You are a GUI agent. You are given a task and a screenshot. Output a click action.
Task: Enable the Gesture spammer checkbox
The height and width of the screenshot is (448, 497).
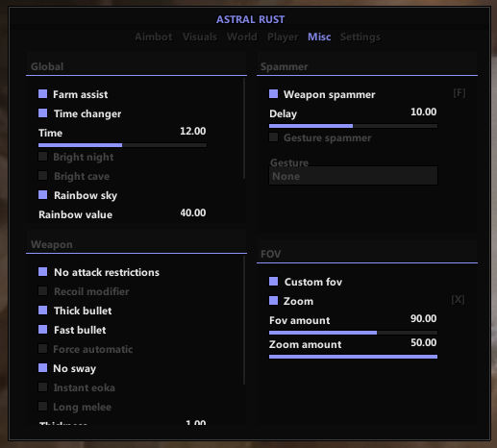tap(274, 137)
